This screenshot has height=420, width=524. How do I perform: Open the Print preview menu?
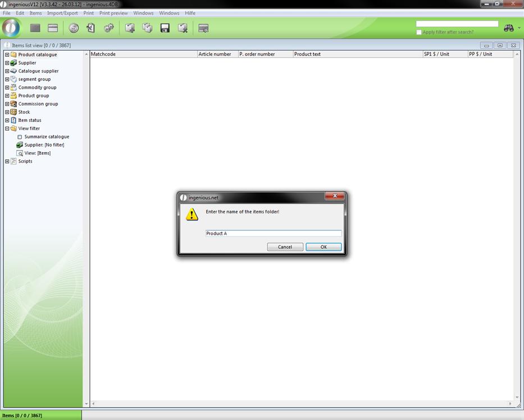click(x=113, y=13)
